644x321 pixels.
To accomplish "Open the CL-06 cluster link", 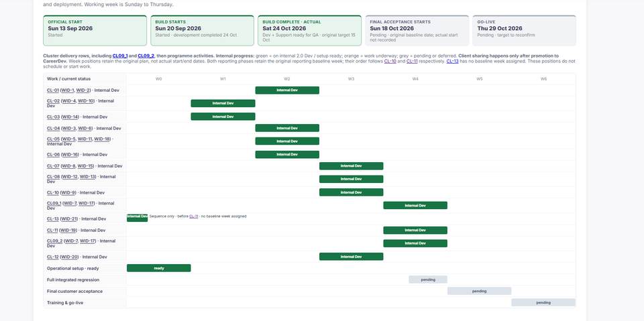I will click(54, 155).
